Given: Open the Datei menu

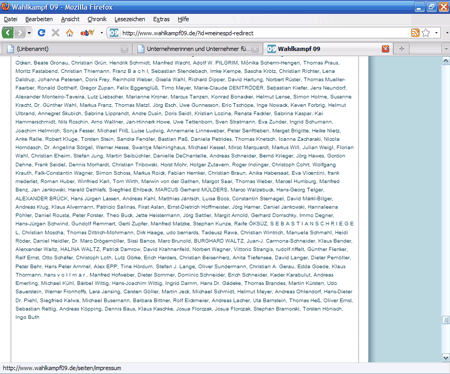Looking at the screenshot, I should pos(10,19).
